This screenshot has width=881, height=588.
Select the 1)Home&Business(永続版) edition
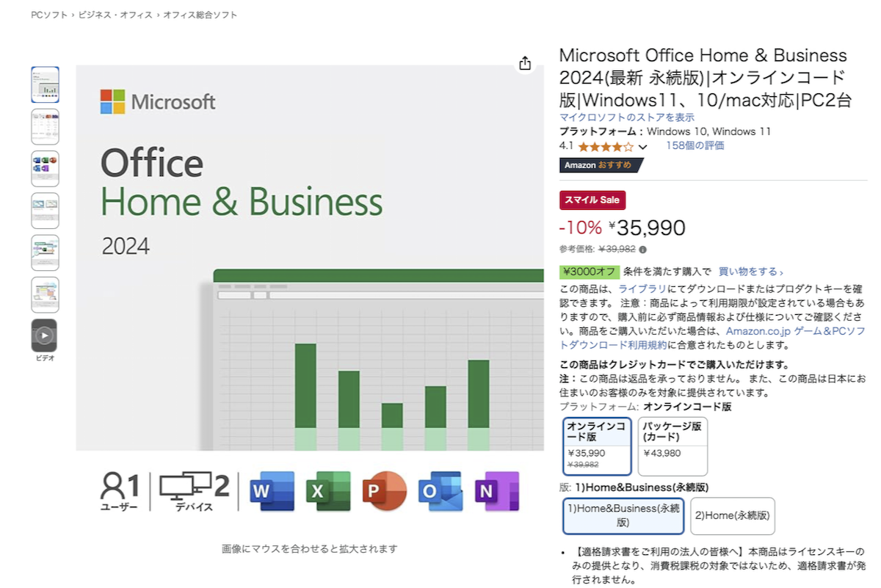(623, 515)
